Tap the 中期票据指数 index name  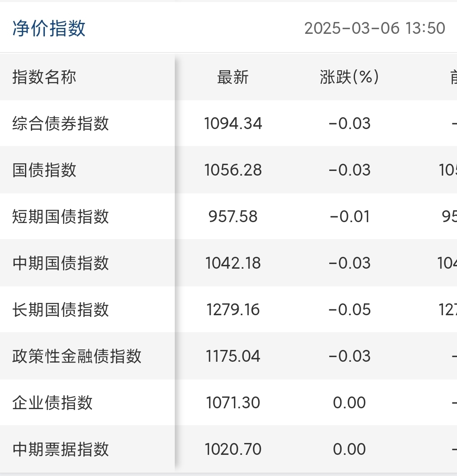pyautogui.click(x=61, y=449)
